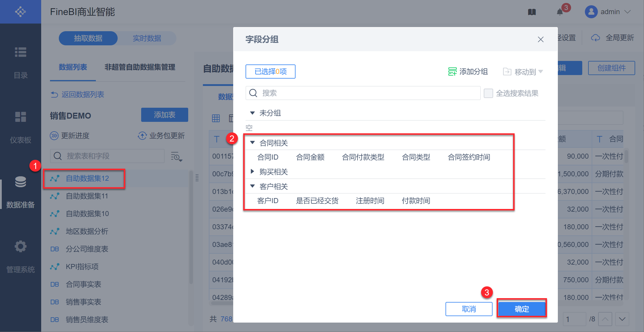Expand the 购买相关 group
Screen dimensions: 644x332
pos(252,172)
